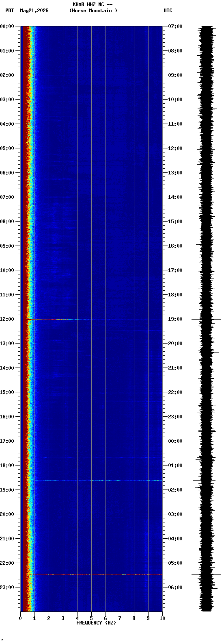The image size is (224, 644).
Task: Click the 03:00 PDT time label
Action: [7, 100]
